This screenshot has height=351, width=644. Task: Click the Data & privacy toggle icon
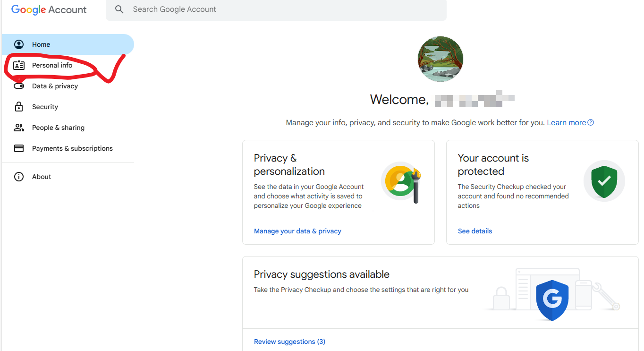[19, 86]
